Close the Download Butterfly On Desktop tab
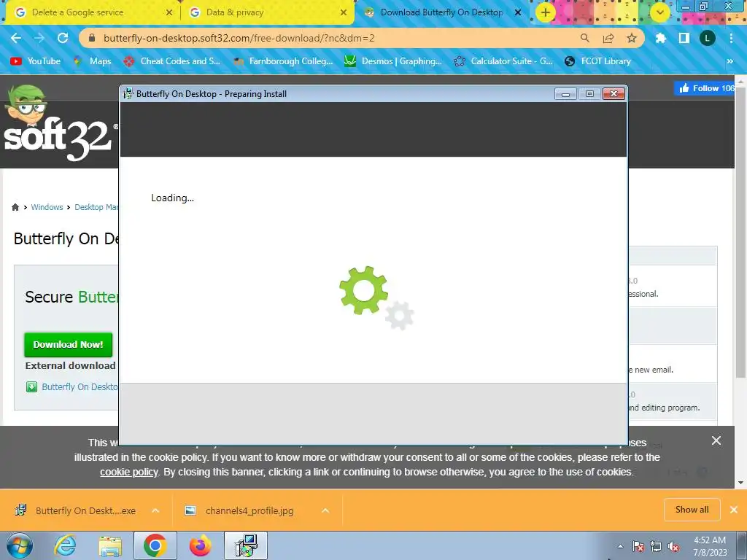Screen dimensions: 747x560 (518, 12)
